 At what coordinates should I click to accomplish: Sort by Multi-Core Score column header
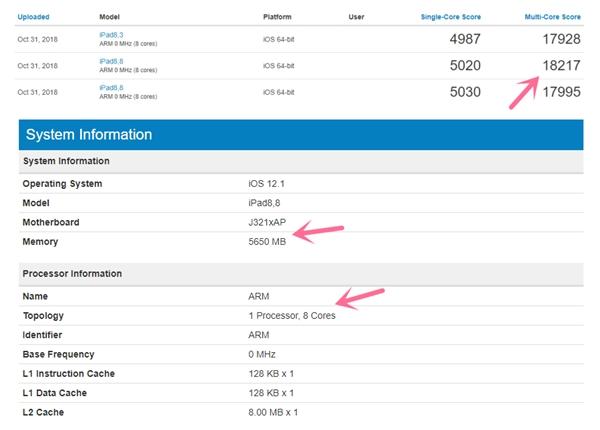[x=553, y=18]
